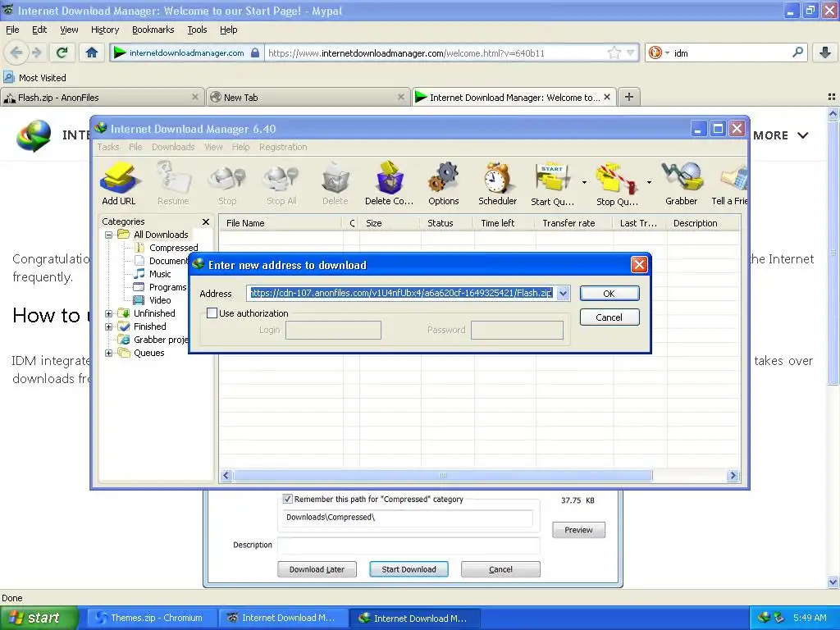The width and height of the screenshot is (840, 630).
Task: Close the Categories panel with X icon
Action: point(206,221)
